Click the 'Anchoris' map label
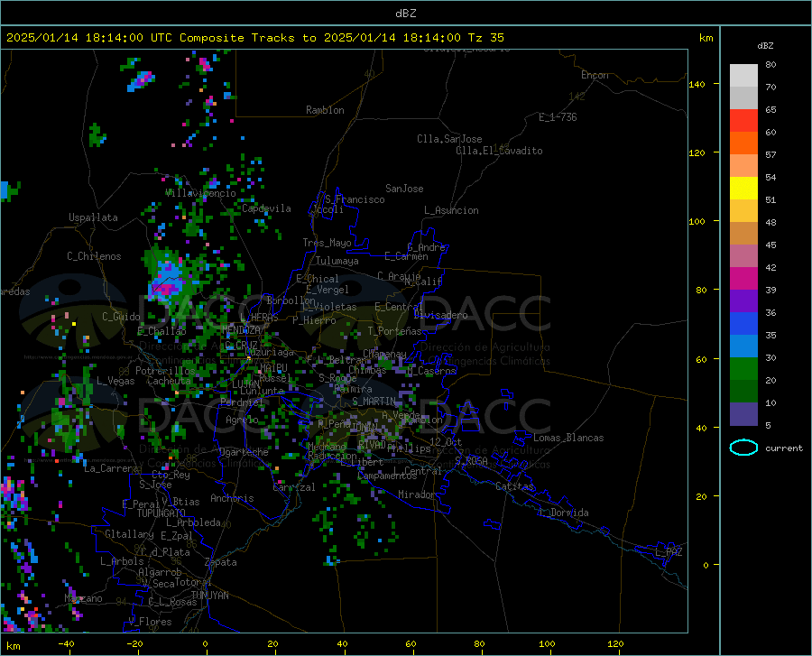This screenshot has width=812, height=656. pos(232,498)
